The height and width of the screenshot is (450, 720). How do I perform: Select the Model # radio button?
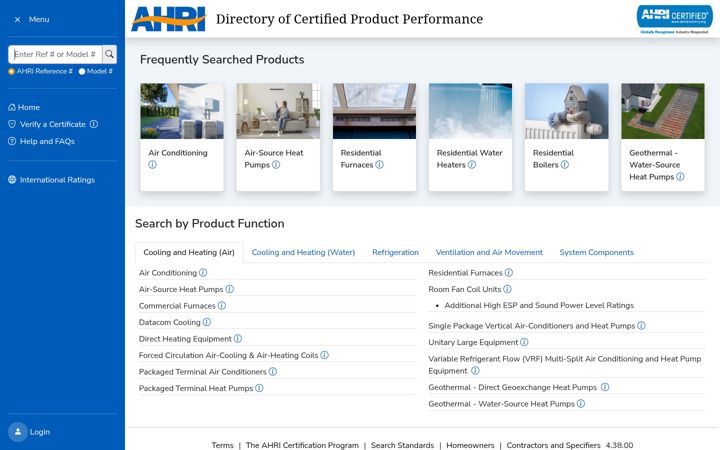tap(82, 71)
